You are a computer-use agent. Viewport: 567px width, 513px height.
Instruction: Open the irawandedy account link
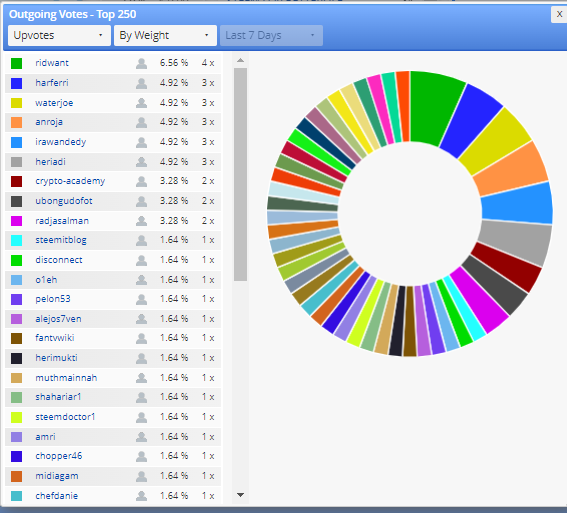pyautogui.click(x=61, y=142)
